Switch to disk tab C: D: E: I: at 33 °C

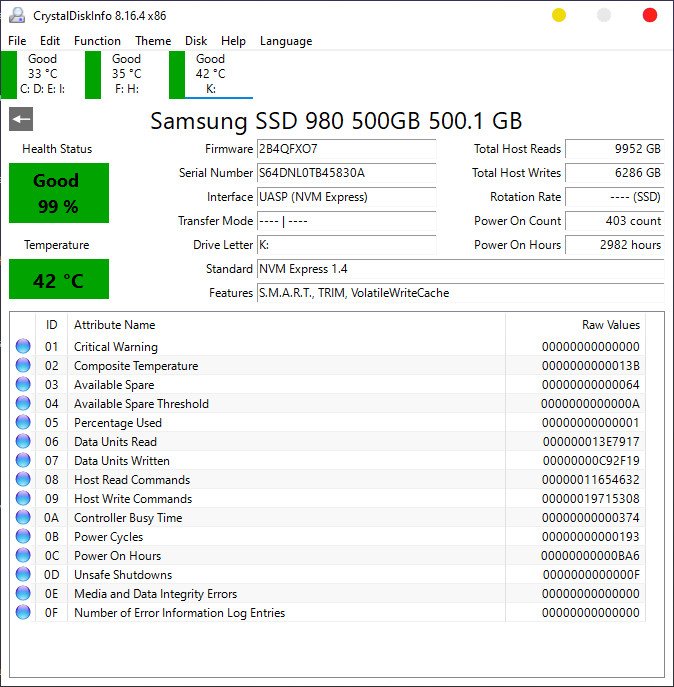click(42, 74)
